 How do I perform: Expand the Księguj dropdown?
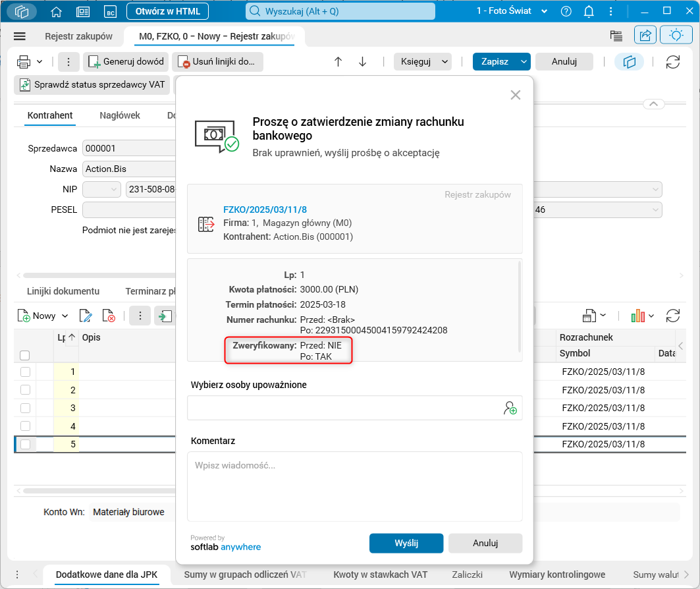click(444, 62)
